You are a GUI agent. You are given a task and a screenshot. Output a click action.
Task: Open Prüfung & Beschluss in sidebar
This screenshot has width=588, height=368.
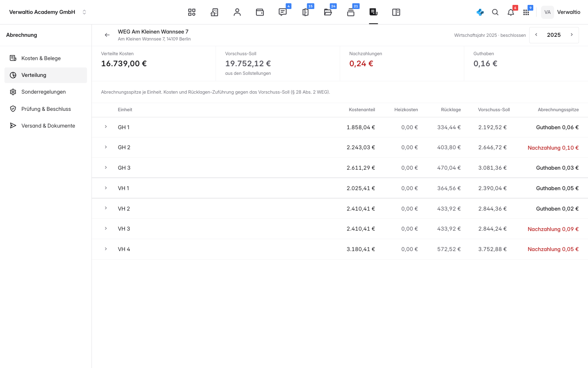click(46, 109)
